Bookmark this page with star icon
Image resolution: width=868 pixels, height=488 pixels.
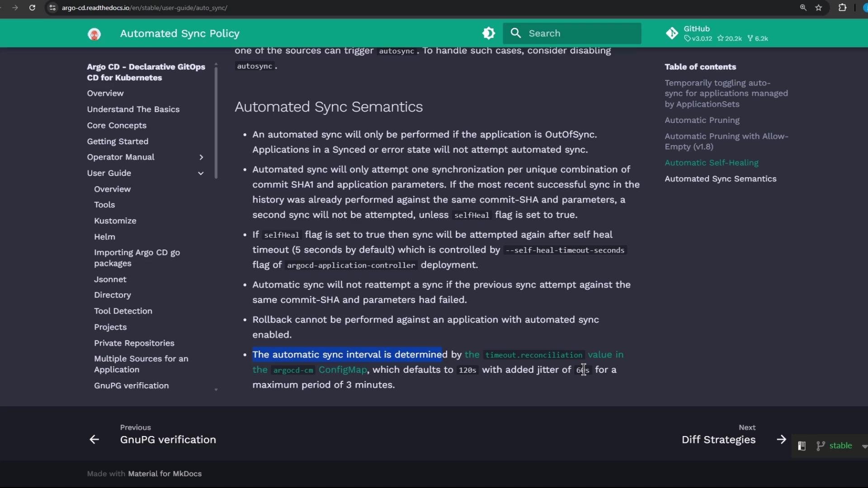point(819,8)
